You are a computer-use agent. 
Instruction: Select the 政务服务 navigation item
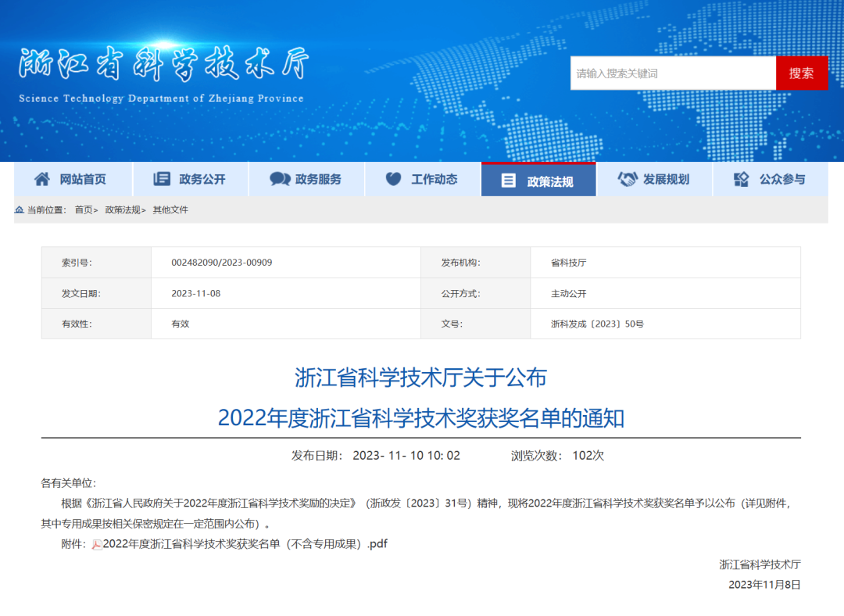click(x=318, y=179)
